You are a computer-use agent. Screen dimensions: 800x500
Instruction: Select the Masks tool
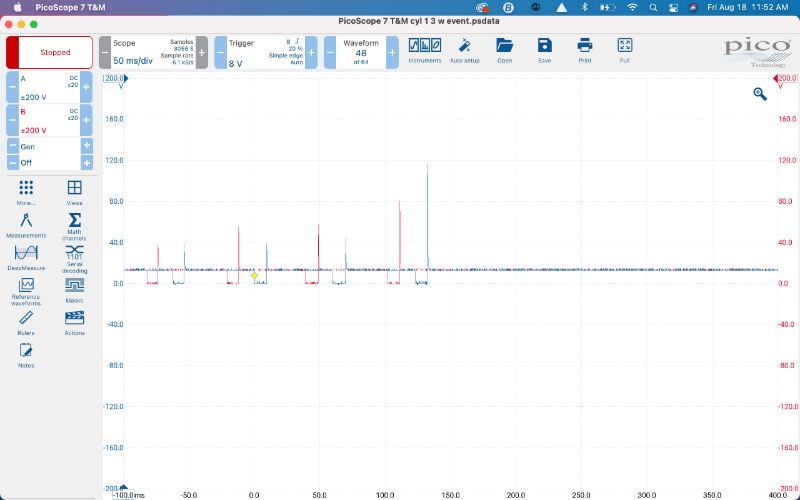[74, 289]
